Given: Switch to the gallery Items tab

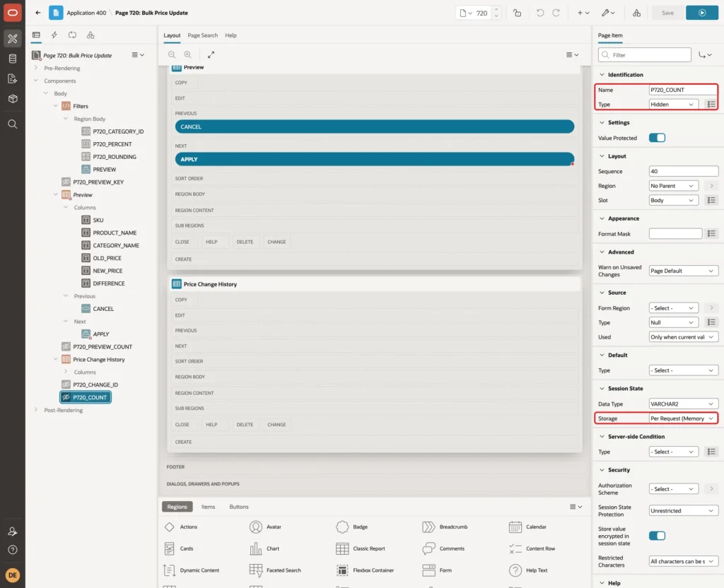Looking at the screenshot, I should pyautogui.click(x=208, y=506).
